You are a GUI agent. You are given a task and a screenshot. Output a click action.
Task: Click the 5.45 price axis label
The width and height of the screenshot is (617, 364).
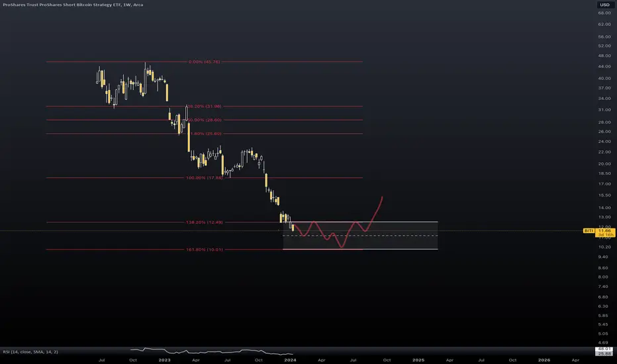coord(603,325)
